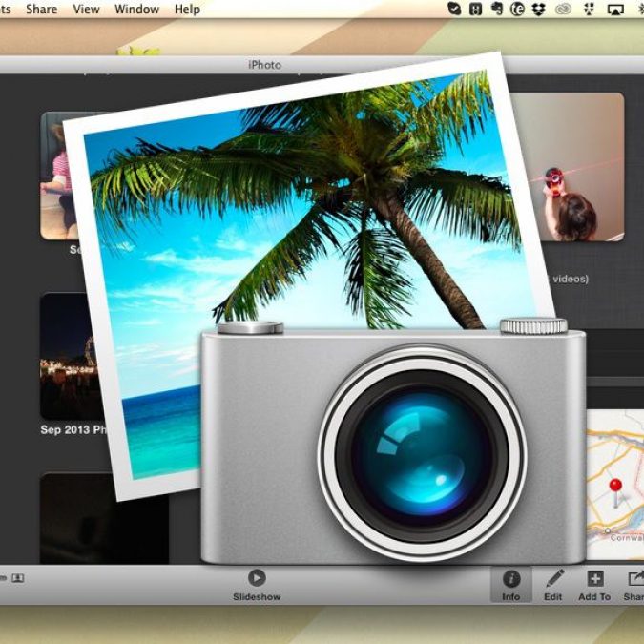
Task: Open the Help menu
Action: coord(187,10)
